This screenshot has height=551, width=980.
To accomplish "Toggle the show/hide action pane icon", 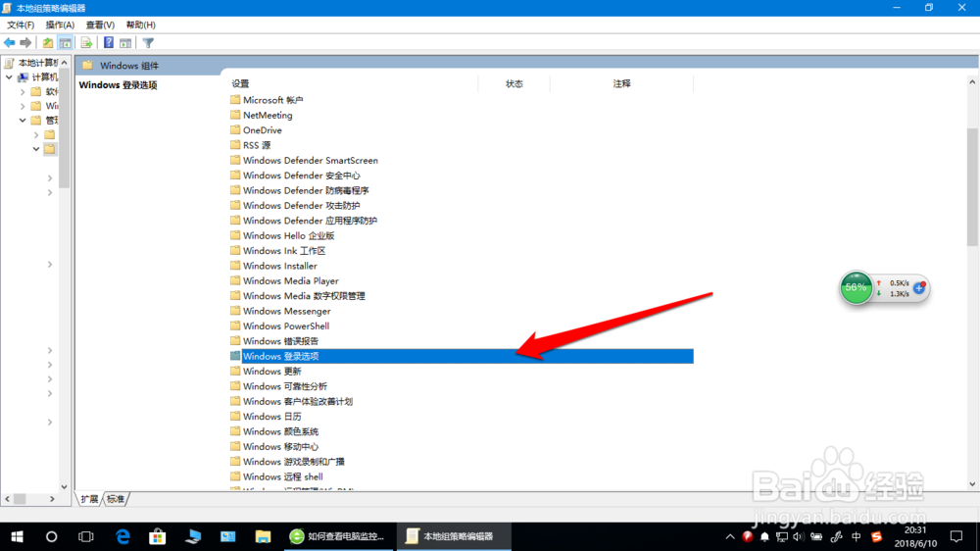I will pos(125,42).
